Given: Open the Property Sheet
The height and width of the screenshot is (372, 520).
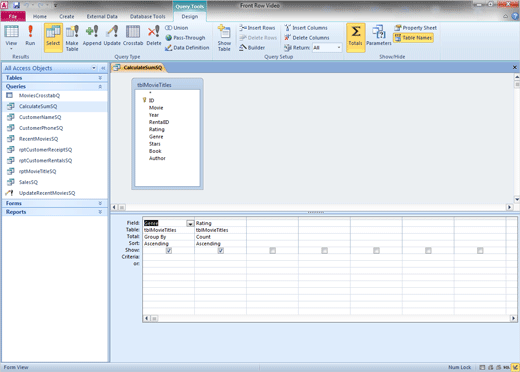Looking at the screenshot, I should pyautogui.click(x=415, y=28).
